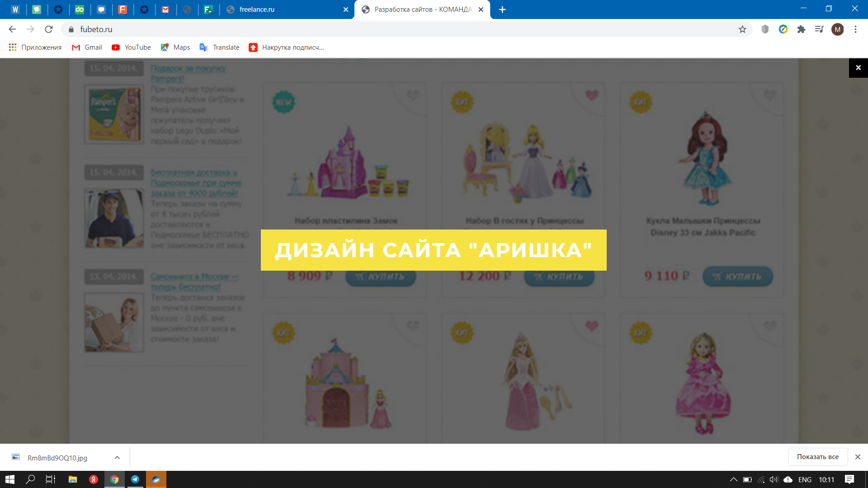This screenshot has width=868, height=488.
Task: Toggle favorite heart on Набор В гостях у Принцессы
Action: pyautogui.click(x=591, y=95)
